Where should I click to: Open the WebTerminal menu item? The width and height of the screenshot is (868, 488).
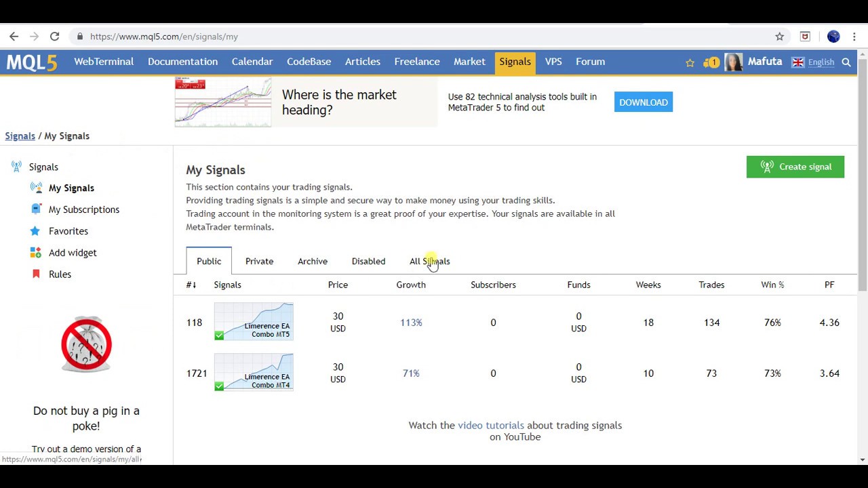coord(104,62)
